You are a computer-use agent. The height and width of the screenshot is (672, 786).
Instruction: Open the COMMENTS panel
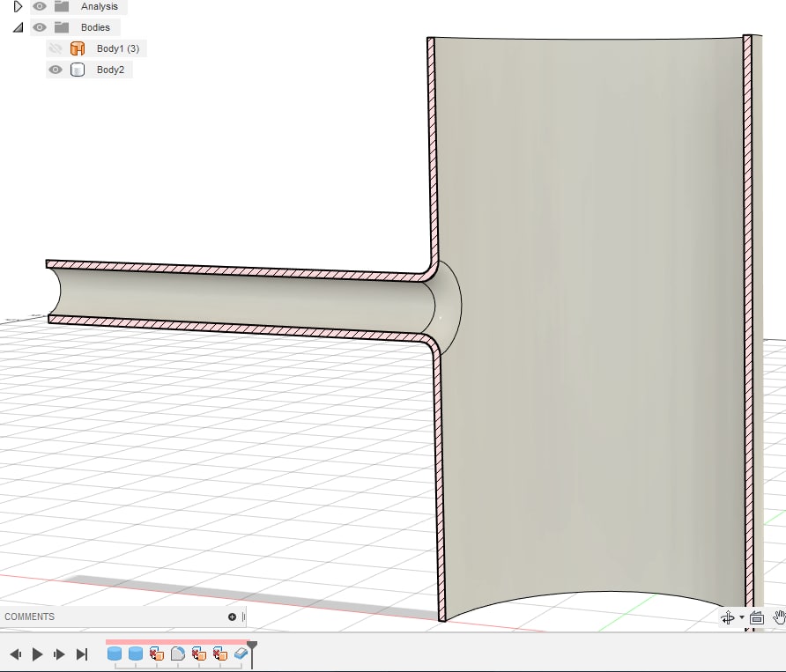(x=30, y=617)
